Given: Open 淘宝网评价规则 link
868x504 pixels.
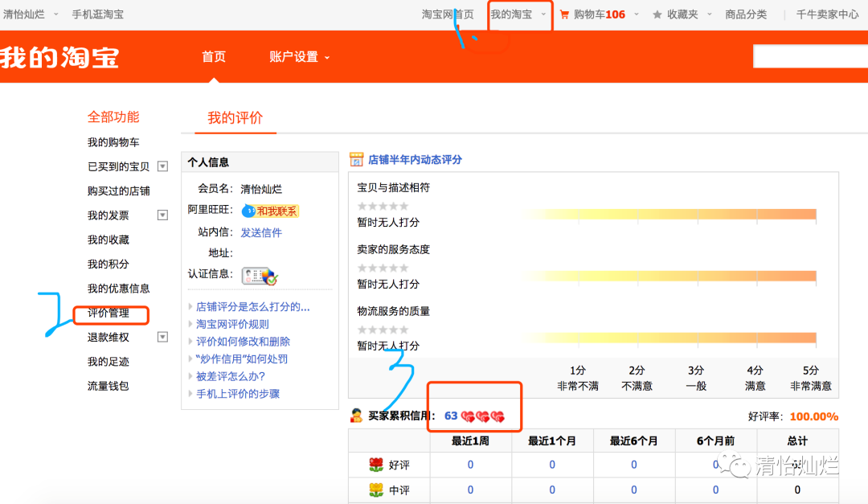Looking at the screenshot, I should [232, 324].
